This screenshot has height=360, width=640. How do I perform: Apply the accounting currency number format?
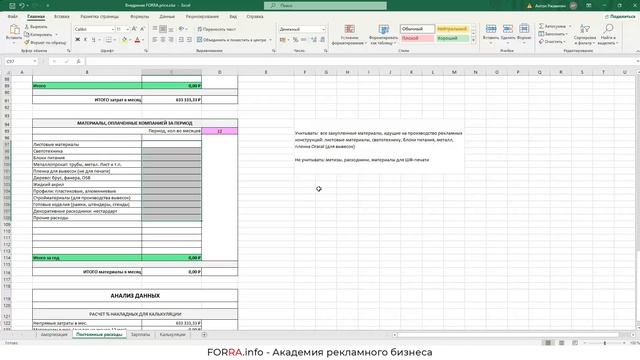point(282,40)
